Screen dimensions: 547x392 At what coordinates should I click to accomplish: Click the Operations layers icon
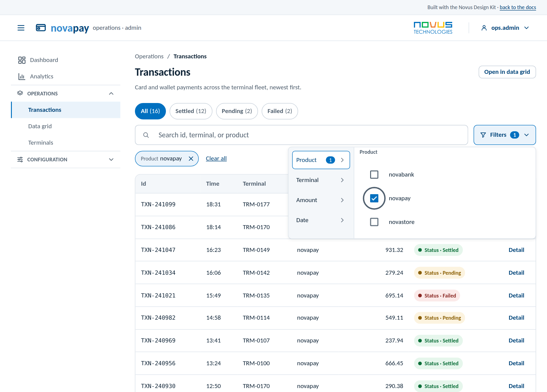pos(20,93)
